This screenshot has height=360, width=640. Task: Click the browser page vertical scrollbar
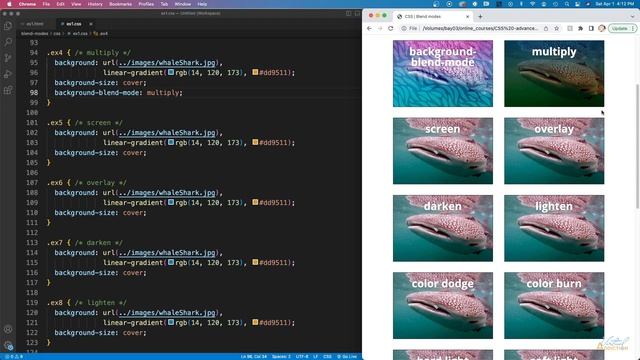[637, 146]
